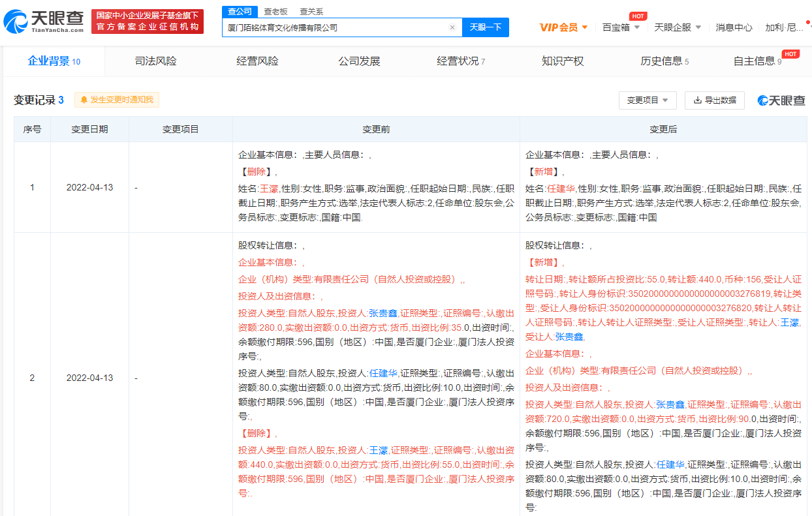
Task: Click the TianYanCha logo in the header
Action: [44, 22]
